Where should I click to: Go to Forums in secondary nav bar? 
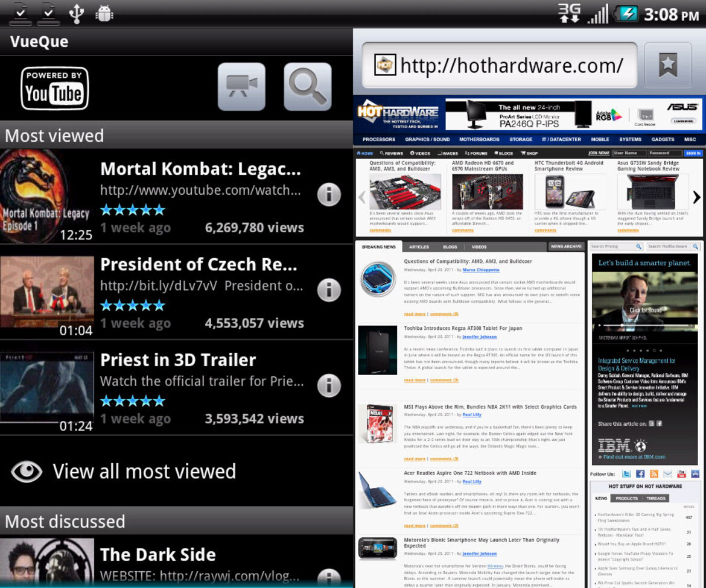click(x=476, y=153)
